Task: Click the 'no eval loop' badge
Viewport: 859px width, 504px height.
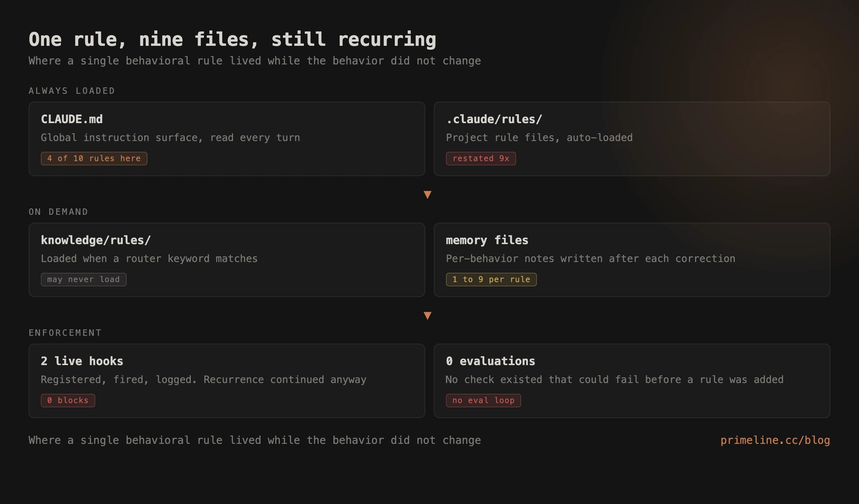Action: (x=483, y=401)
